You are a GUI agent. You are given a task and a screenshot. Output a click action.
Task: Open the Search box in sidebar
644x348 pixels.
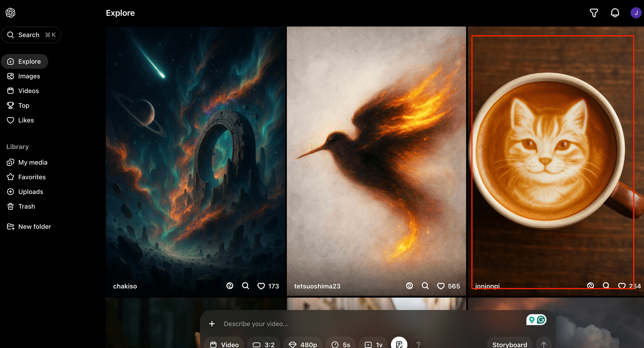[x=31, y=35]
